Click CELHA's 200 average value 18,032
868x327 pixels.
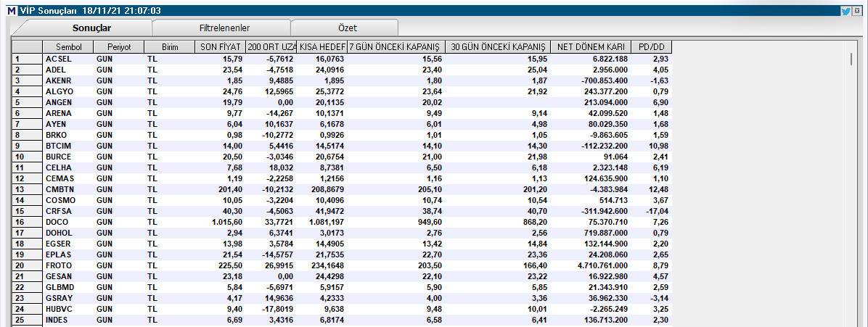point(281,167)
